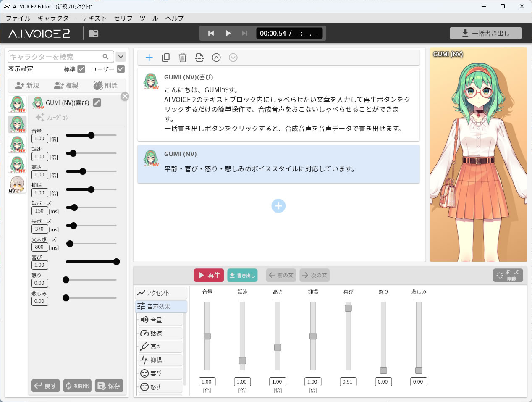
Task: Click the 高さ horizontal slider handle
Action: pos(83,171)
